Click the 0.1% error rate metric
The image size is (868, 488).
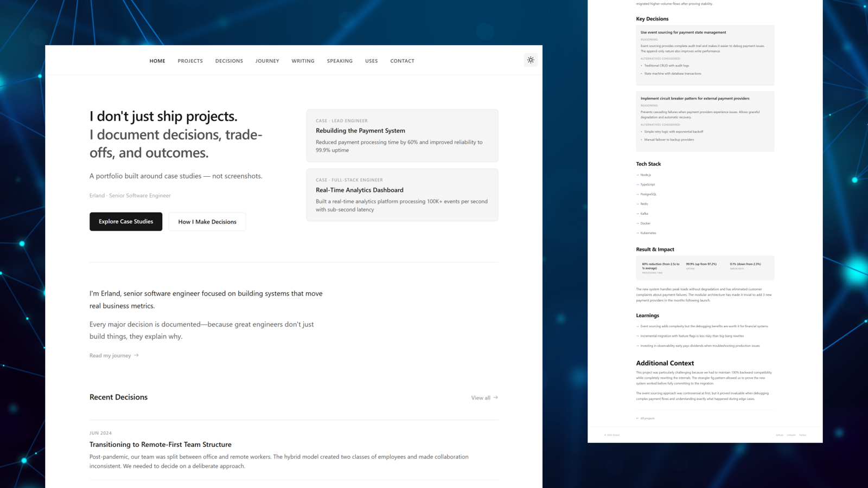(x=745, y=266)
